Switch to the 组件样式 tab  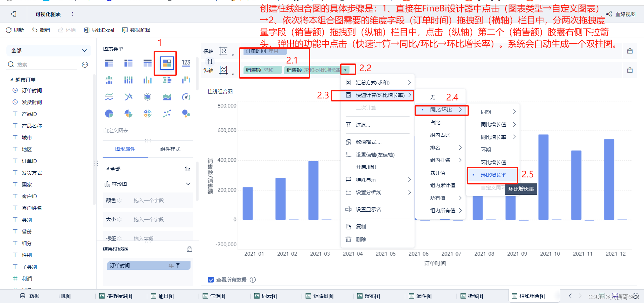point(170,149)
